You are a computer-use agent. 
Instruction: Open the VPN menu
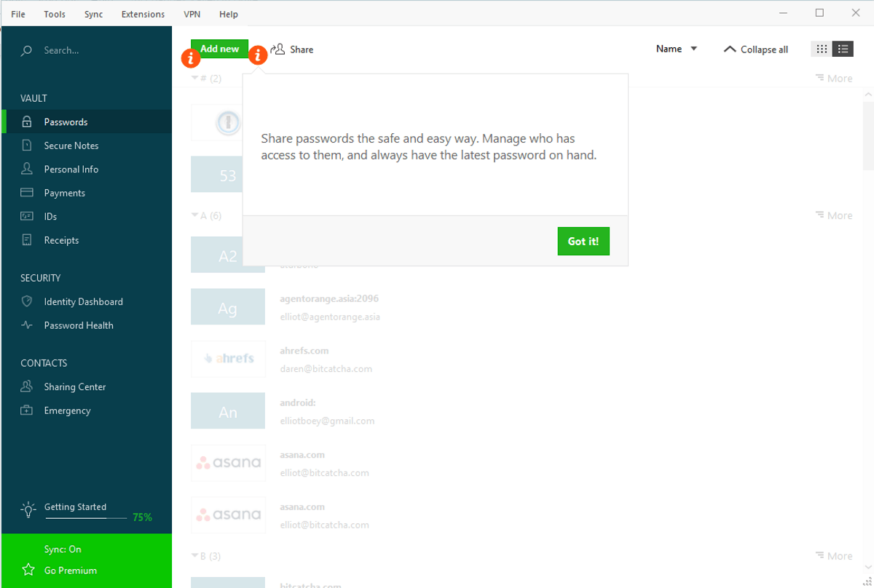click(192, 14)
